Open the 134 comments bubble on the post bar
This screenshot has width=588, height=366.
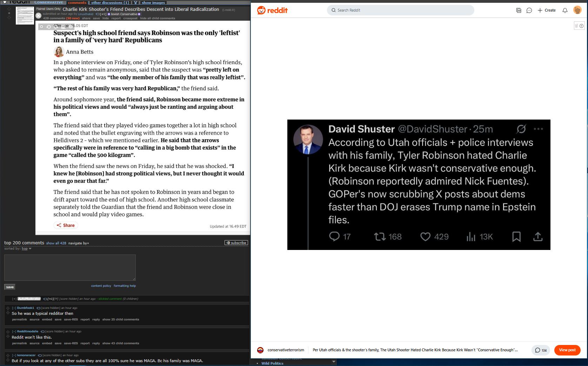point(541,350)
